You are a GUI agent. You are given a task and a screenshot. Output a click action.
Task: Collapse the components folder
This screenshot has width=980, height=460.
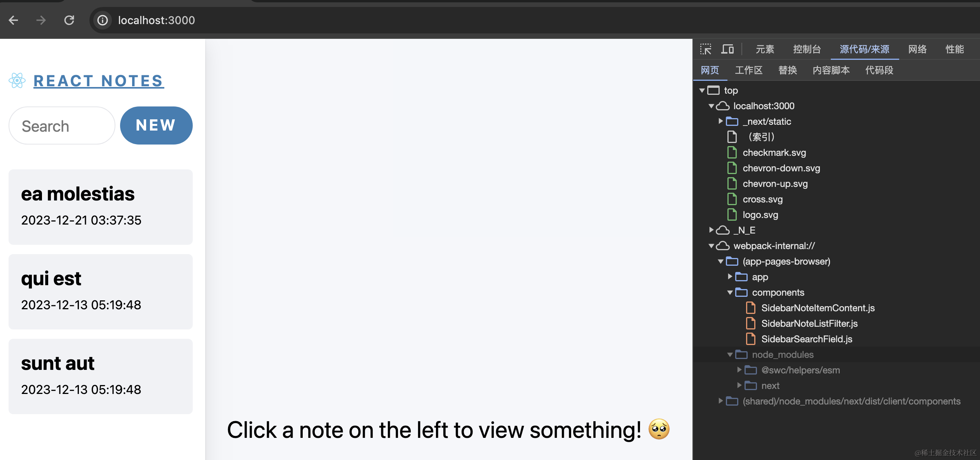click(730, 293)
